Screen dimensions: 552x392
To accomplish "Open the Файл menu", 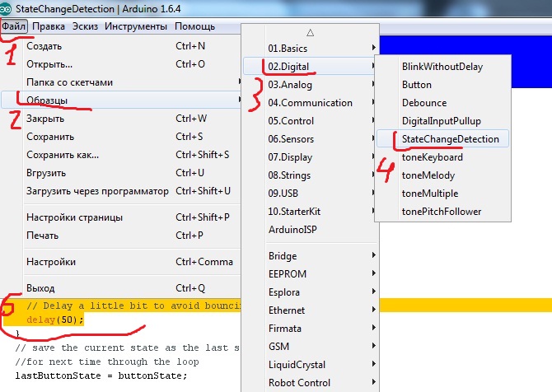I will (x=14, y=26).
